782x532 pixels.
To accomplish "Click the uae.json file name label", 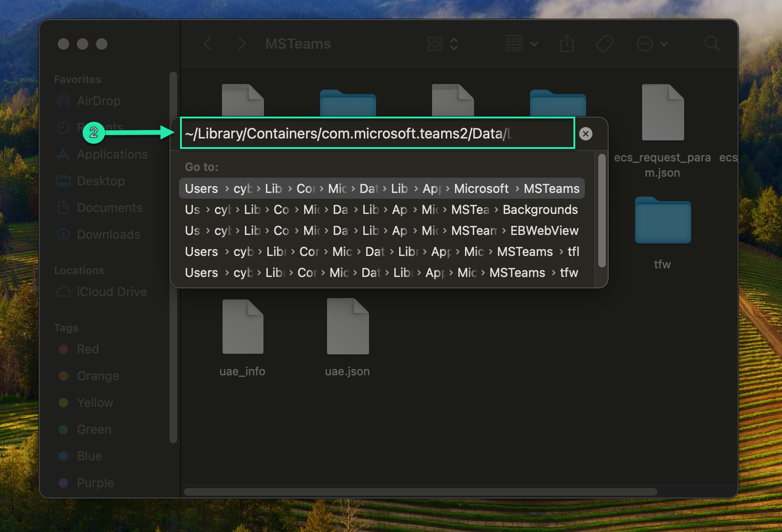I will point(347,372).
